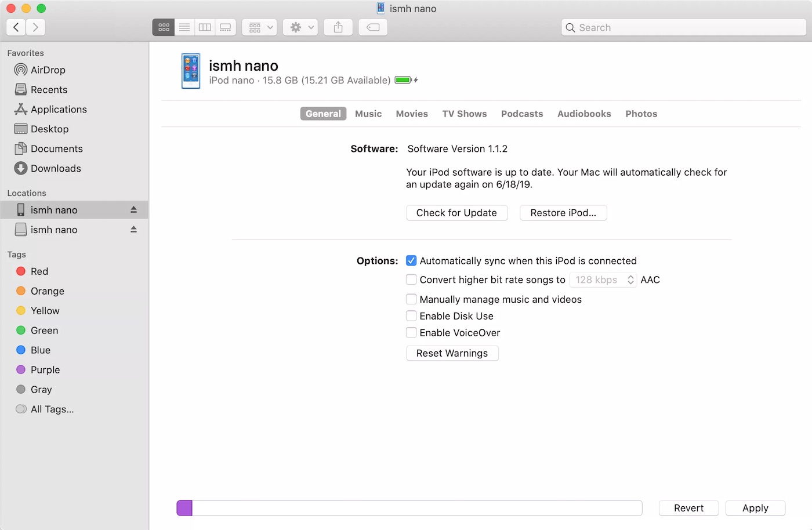Click the Reset Warnings button
The height and width of the screenshot is (530, 812).
pyautogui.click(x=452, y=353)
